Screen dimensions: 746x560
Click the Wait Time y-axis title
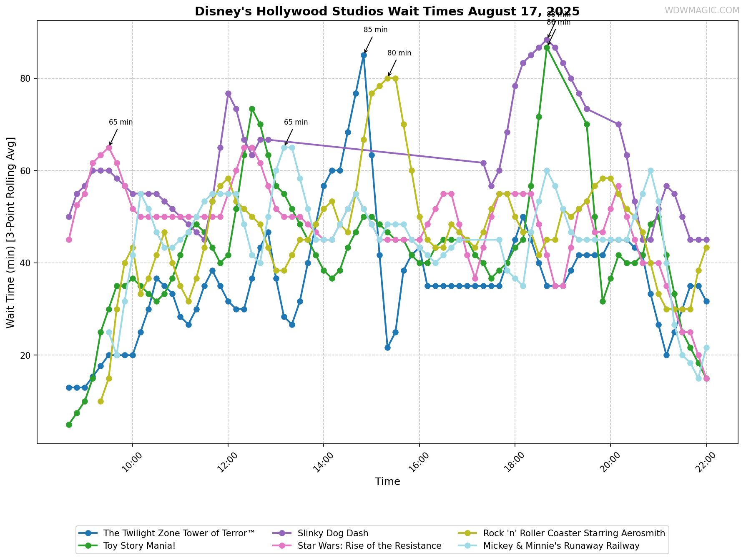(x=10, y=232)
